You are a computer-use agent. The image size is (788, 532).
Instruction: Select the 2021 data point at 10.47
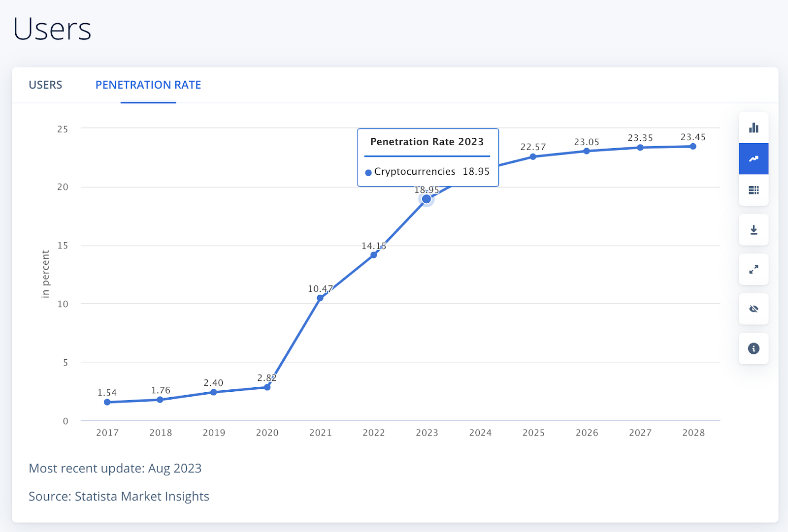pyautogui.click(x=320, y=298)
